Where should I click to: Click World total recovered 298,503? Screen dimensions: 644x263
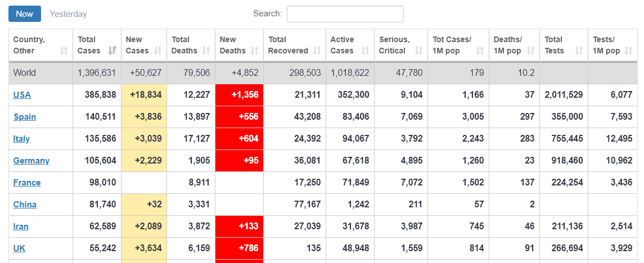coord(305,73)
